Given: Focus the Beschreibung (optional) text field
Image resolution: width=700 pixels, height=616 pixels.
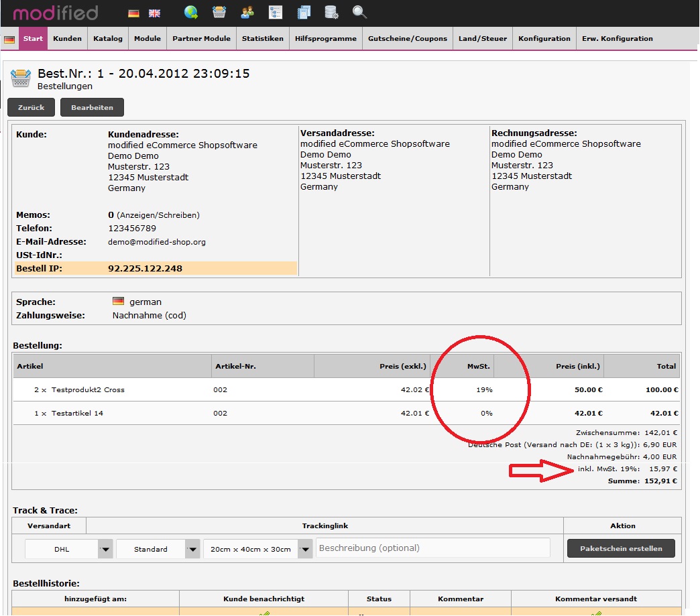Looking at the screenshot, I should 433,548.
